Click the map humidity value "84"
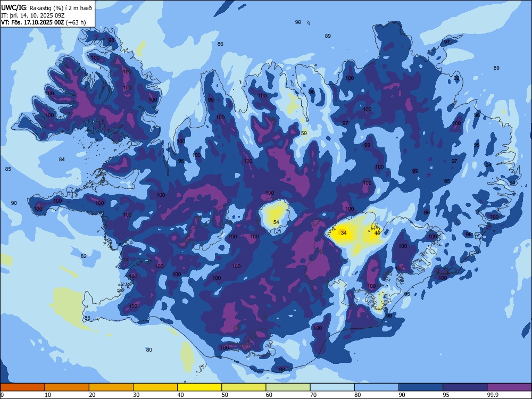Viewport: 532px width, 399px height. click(x=61, y=159)
